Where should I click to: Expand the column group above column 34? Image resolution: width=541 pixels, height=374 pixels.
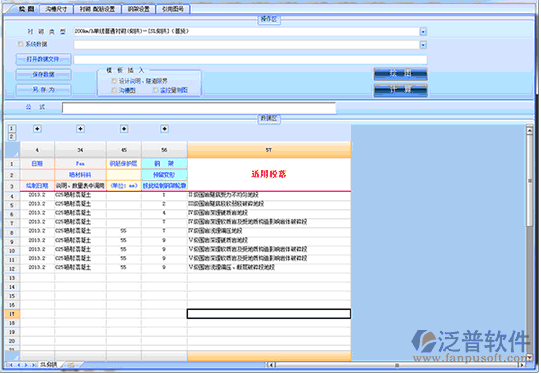[80, 129]
